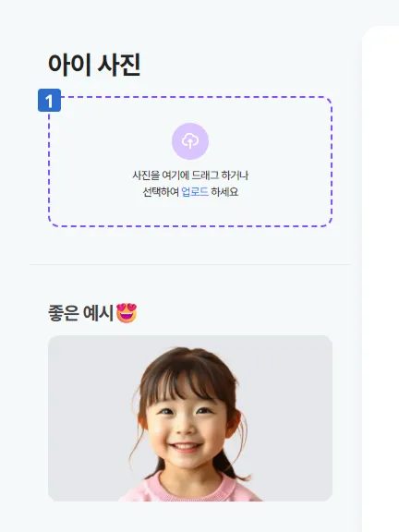Click the word 하세요 after the upload link
The image size is (399, 532).
[224, 192]
